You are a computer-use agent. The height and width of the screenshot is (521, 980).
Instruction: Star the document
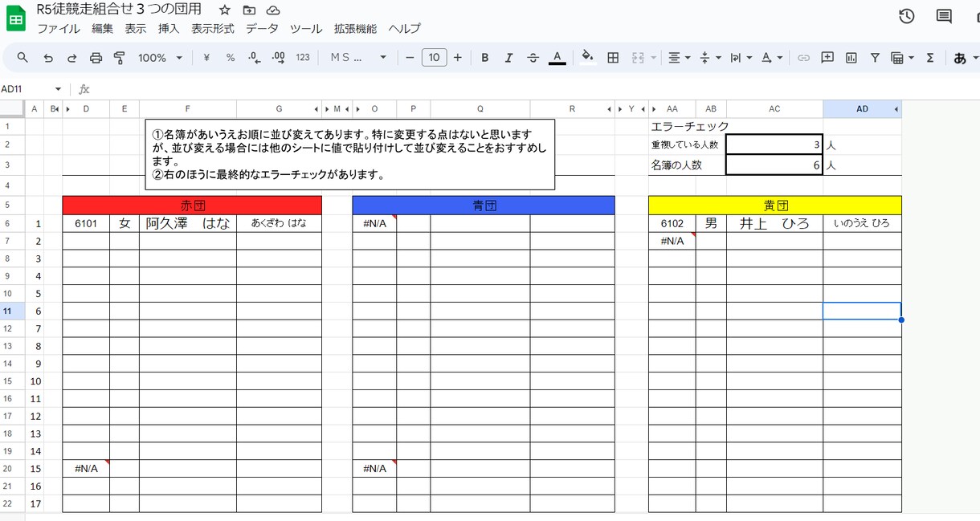[x=225, y=10]
